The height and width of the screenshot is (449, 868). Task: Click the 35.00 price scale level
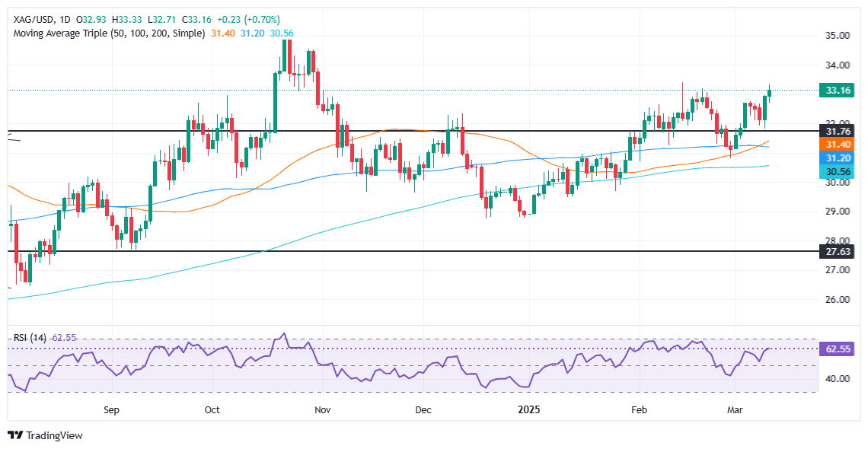[837, 36]
